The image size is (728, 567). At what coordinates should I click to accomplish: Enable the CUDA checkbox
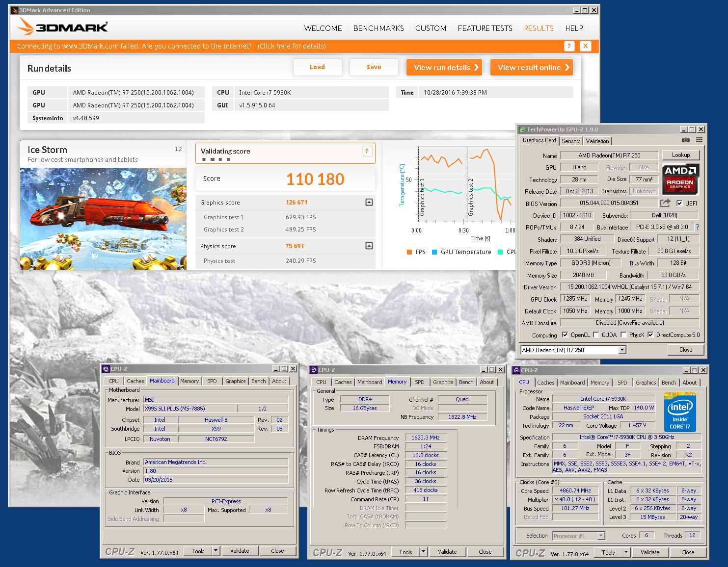point(596,335)
